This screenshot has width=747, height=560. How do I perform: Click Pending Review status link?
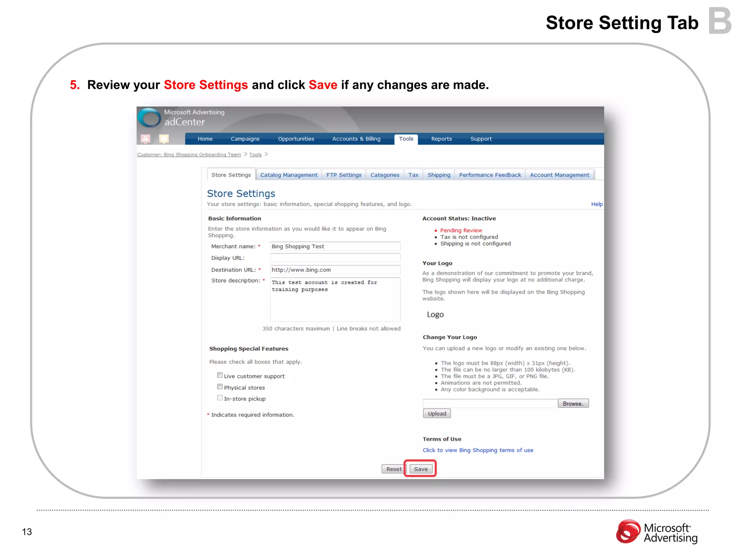click(x=461, y=230)
